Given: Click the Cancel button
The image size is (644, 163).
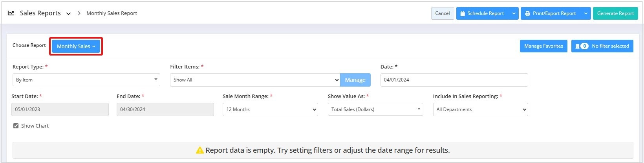Looking at the screenshot, I should tap(443, 13).
